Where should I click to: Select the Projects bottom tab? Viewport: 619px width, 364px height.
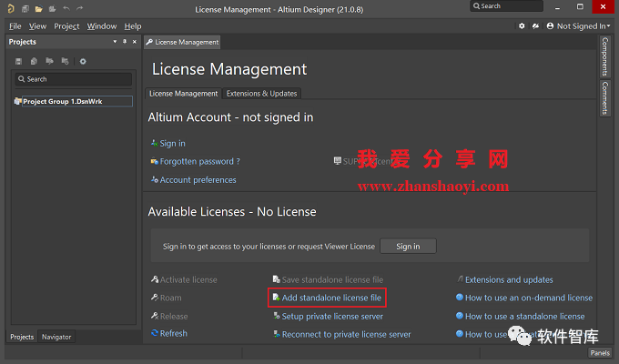[x=22, y=337]
